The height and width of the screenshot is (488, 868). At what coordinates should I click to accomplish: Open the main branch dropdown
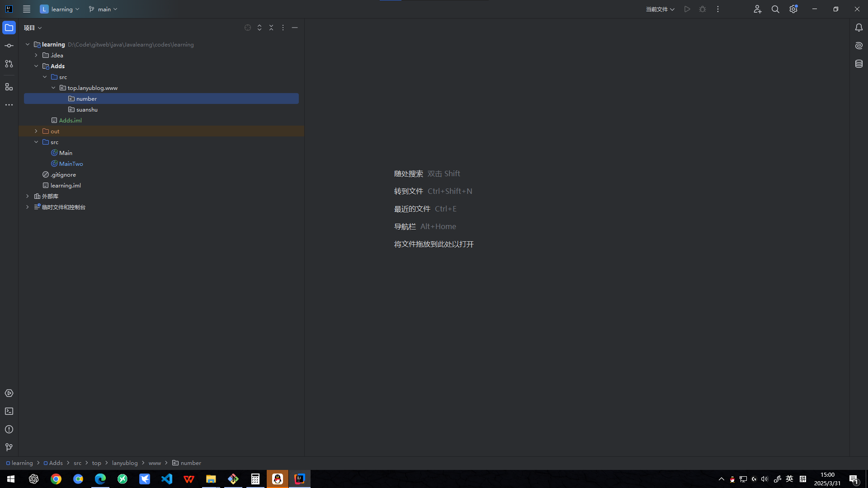[x=104, y=9]
